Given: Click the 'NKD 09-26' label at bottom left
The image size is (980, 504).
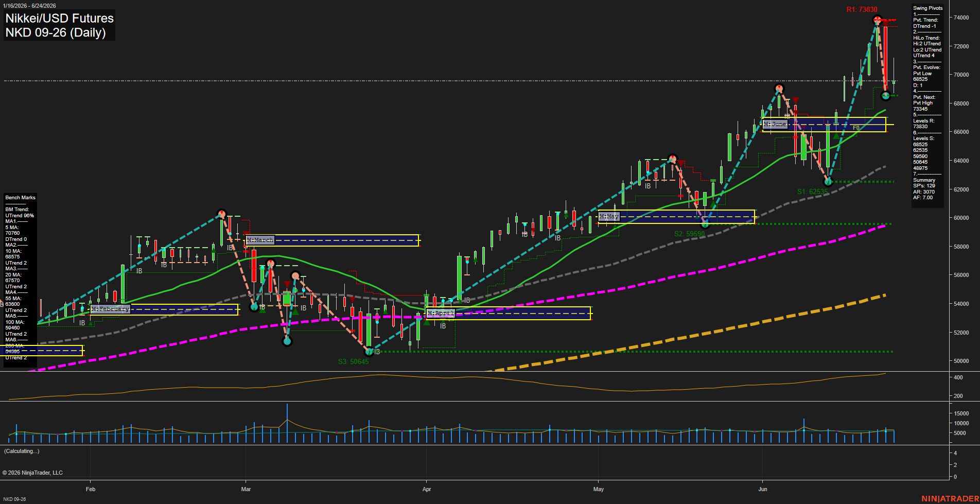Looking at the screenshot, I should (14, 499).
